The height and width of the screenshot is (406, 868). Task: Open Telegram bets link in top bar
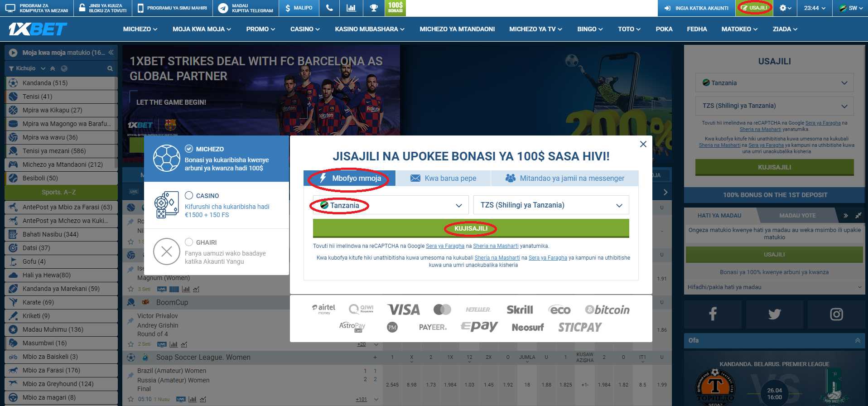[x=246, y=8]
